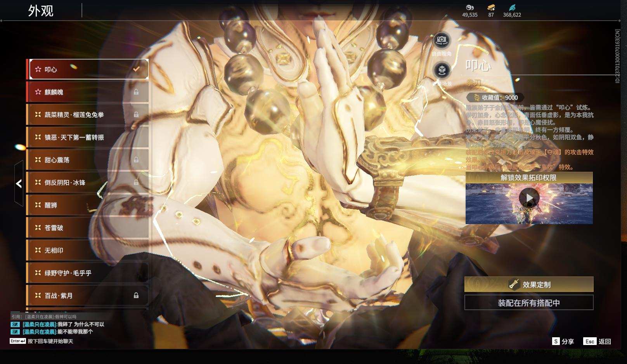Screen dimensions: 627x364
Task: Click the lock icon on 麒麟魄 row
Action: pos(136,92)
